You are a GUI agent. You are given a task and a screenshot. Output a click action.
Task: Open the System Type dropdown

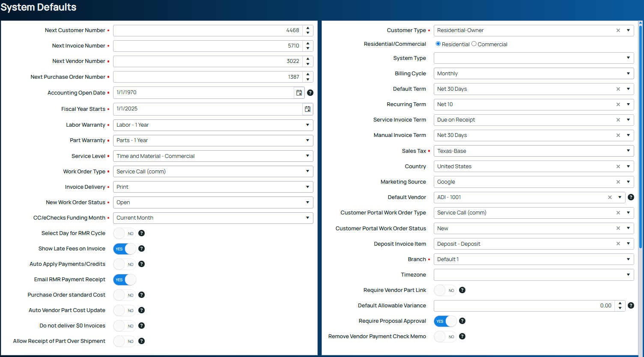[x=628, y=58]
